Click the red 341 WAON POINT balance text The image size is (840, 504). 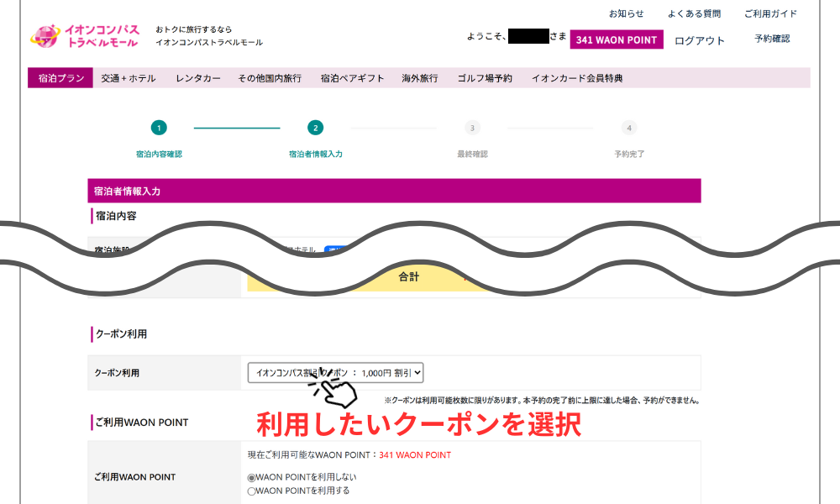(x=415, y=455)
